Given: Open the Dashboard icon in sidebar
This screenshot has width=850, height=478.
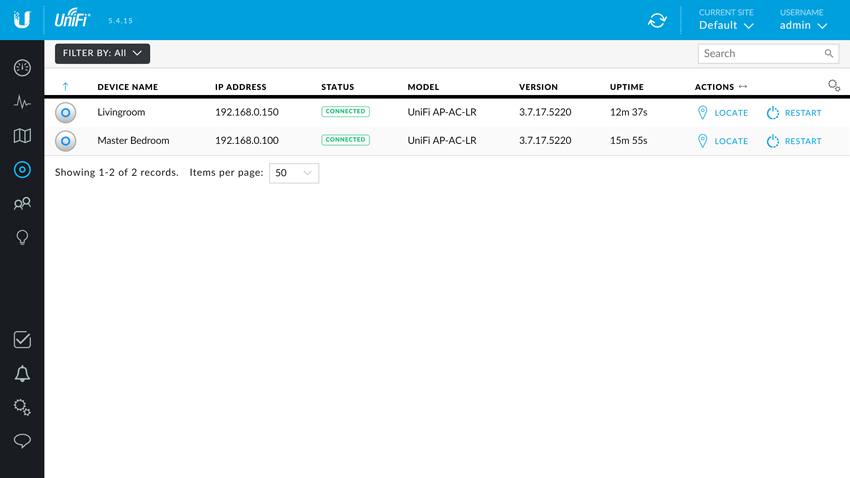Looking at the screenshot, I should pos(22,68).
